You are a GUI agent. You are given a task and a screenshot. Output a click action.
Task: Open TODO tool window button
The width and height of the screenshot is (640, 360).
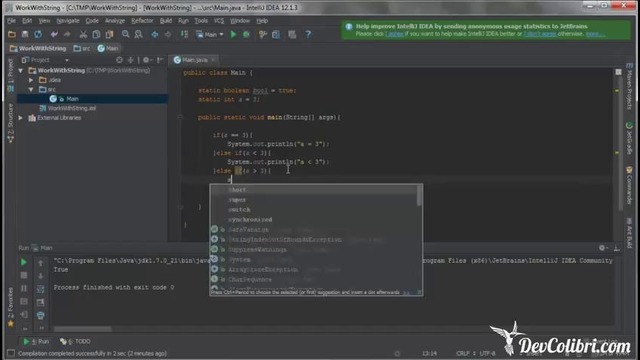[76, 342]
